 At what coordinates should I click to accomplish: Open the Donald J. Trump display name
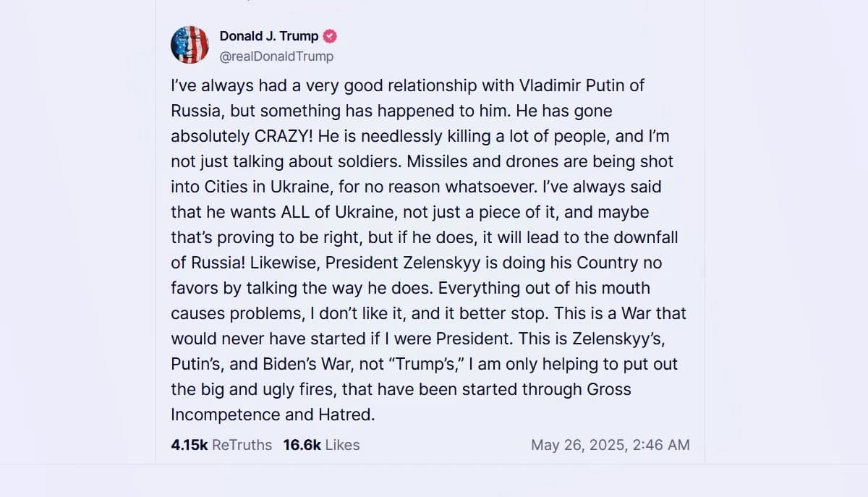click(x=268, y=36)
